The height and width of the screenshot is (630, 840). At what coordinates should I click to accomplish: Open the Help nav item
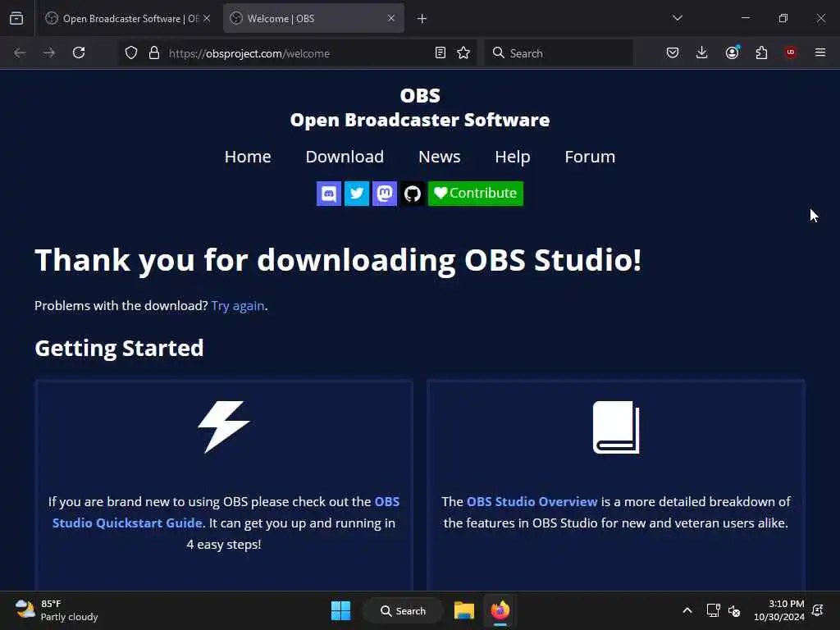click(513, 157)
